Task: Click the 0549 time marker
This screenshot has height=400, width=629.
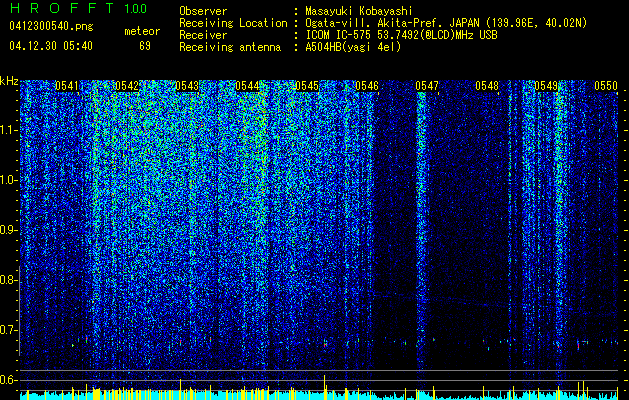Action: pyautogui.click(x=546, y=86)
